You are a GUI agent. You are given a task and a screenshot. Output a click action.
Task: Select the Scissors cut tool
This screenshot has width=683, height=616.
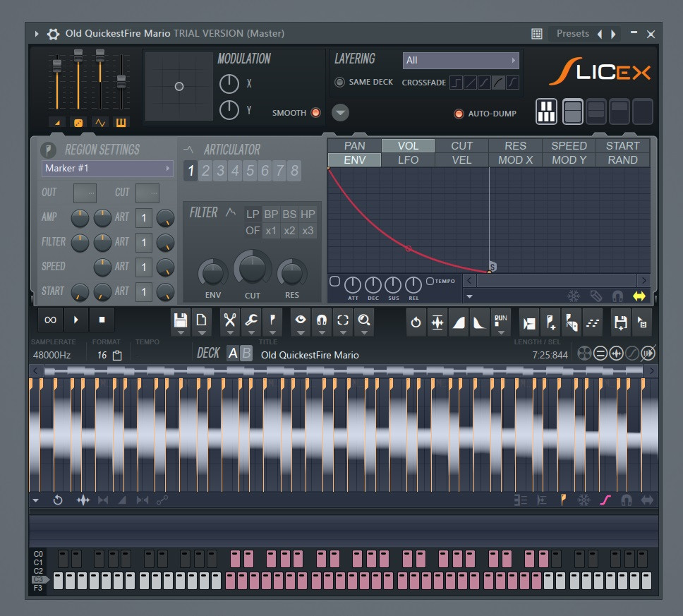point(229,318)
